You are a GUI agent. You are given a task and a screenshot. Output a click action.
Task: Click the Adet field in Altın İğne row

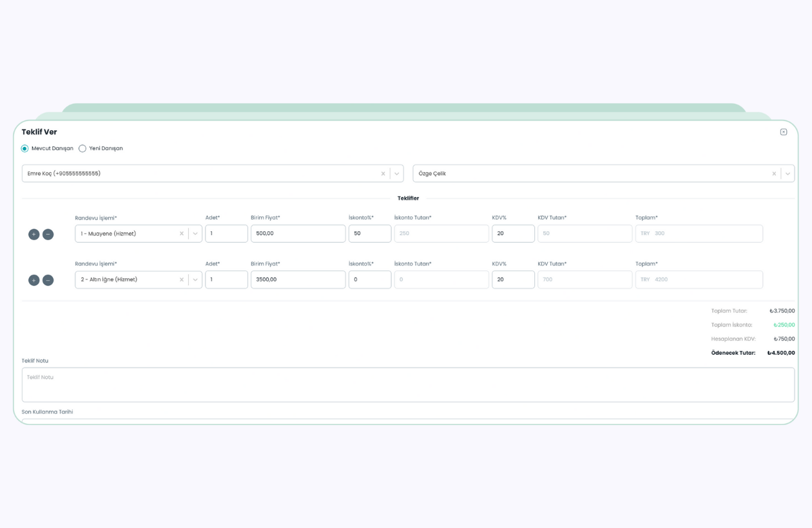(x=226, y=279)
